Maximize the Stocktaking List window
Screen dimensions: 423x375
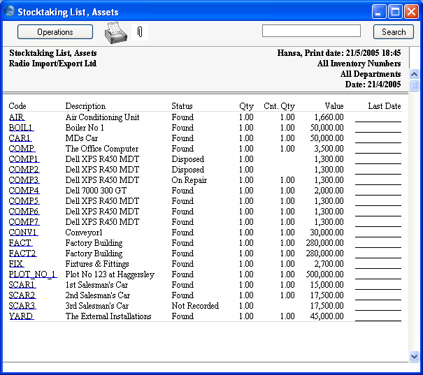[x=395, y=12]
